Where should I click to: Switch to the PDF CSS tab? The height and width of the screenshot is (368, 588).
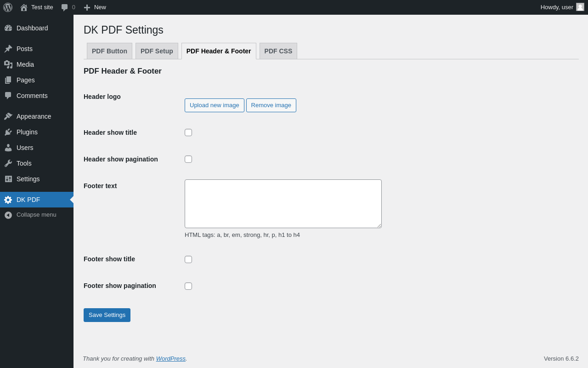[278, 51]
